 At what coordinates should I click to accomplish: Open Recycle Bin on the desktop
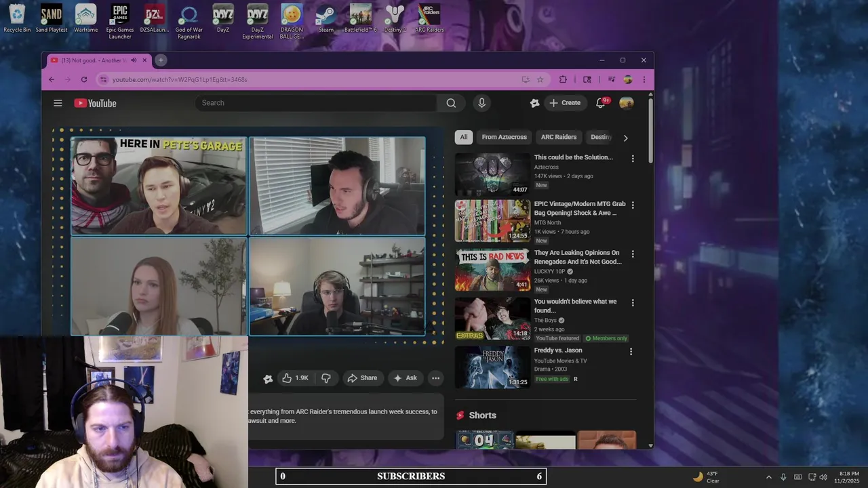(x=17, y=19)
